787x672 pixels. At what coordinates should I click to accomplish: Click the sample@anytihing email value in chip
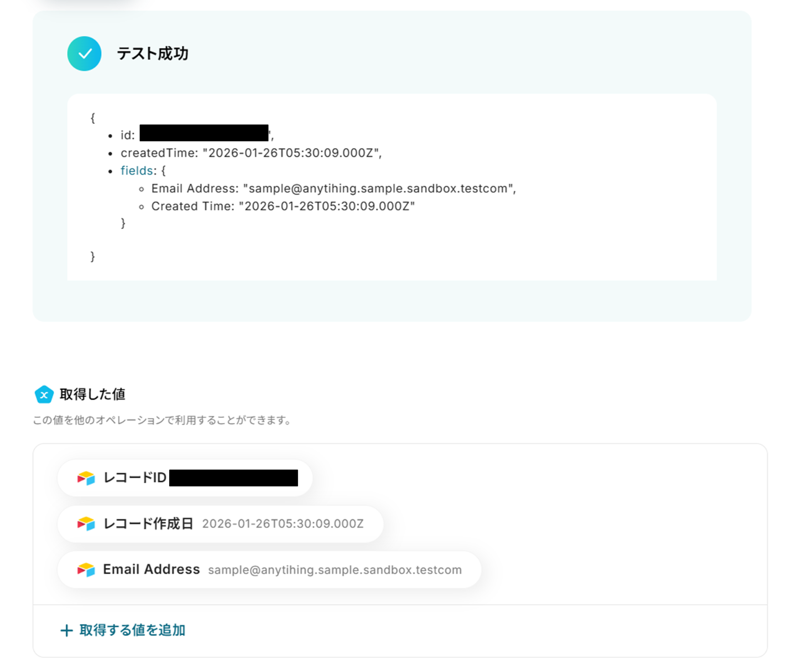tap(335, 570)
